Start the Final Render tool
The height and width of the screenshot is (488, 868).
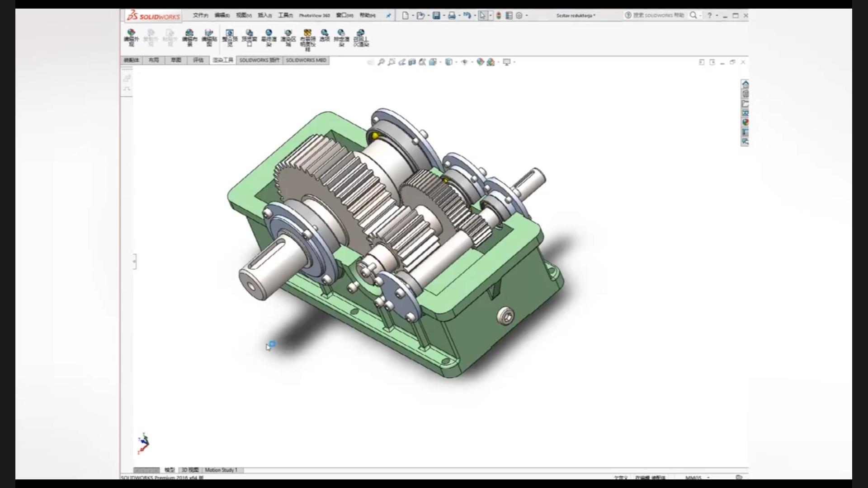click(269, 33)
